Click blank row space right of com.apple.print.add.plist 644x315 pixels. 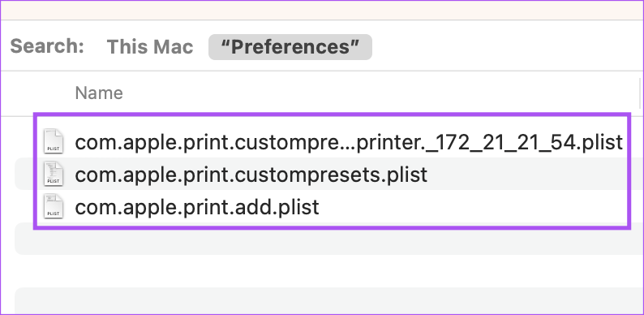pos(472,207)
